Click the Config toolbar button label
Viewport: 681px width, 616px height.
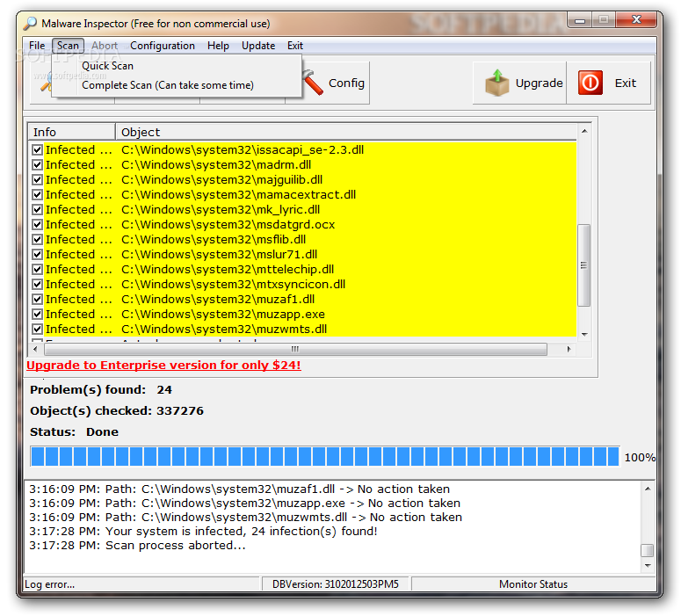(346, 83)
